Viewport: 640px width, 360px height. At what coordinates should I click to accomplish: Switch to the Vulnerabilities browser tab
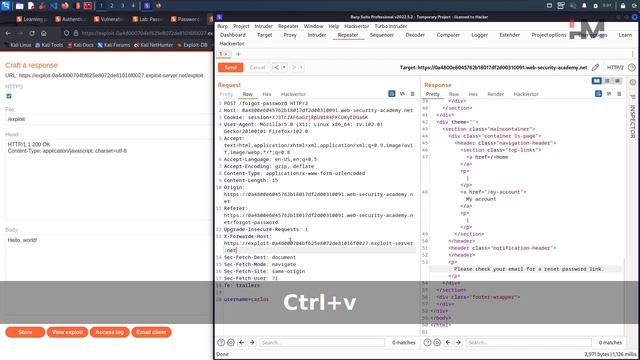pos(109,19)
